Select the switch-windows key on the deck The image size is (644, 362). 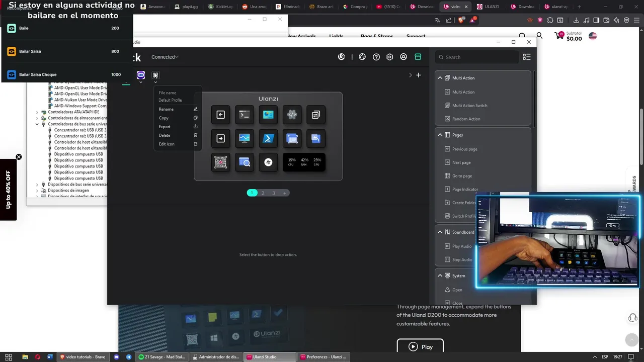click(x=316, y=115)
